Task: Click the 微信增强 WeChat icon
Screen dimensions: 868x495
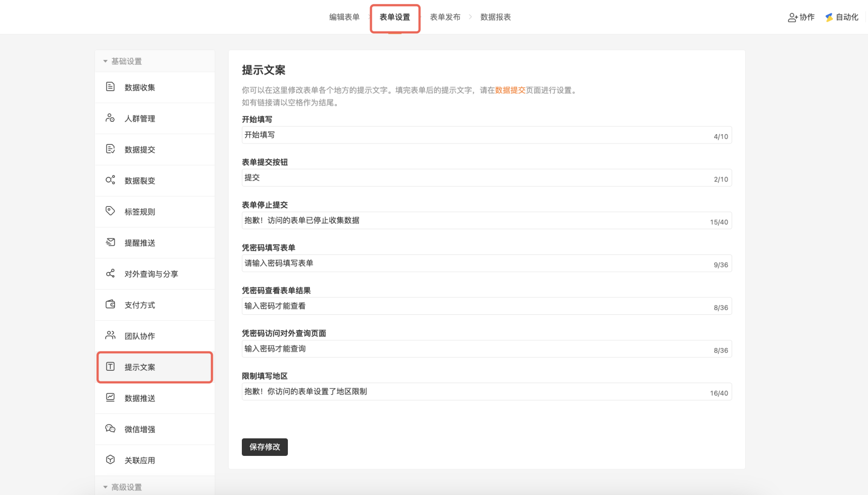Action: [x=110, y=429]
